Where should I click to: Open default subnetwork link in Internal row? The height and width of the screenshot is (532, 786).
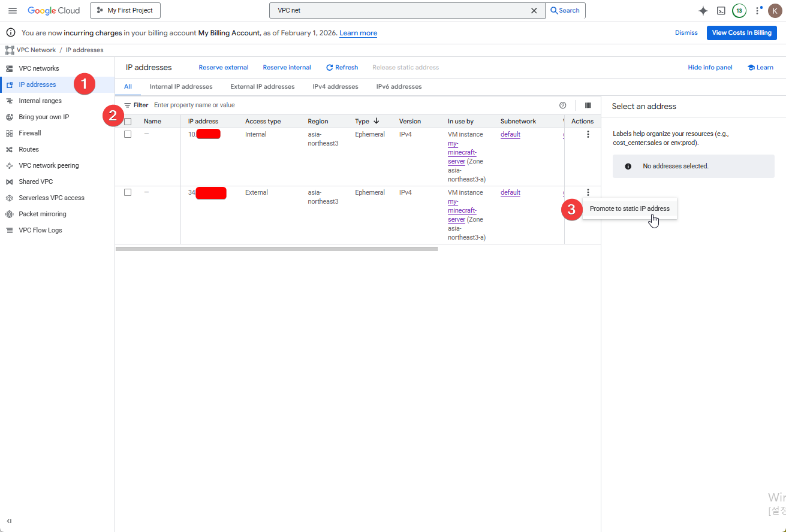tap(510, 135)
